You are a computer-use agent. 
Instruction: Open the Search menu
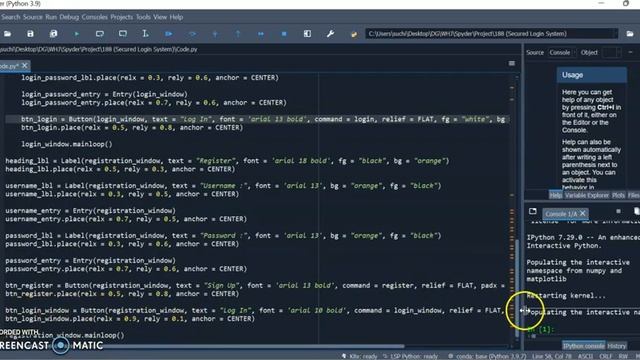coord(11,17)
